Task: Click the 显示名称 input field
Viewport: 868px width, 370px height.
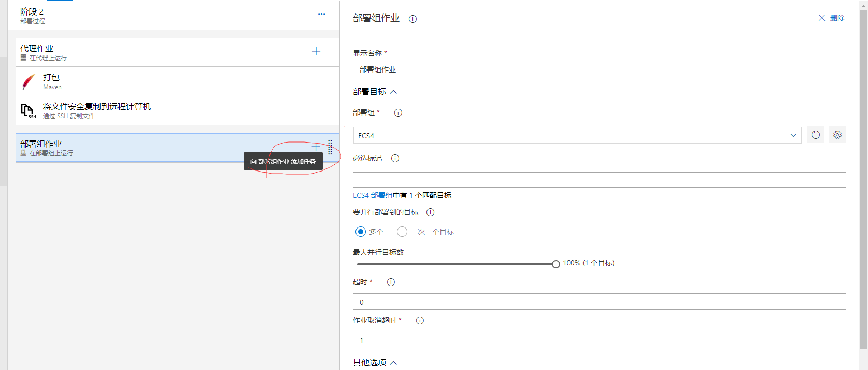Action: (599, 69)
